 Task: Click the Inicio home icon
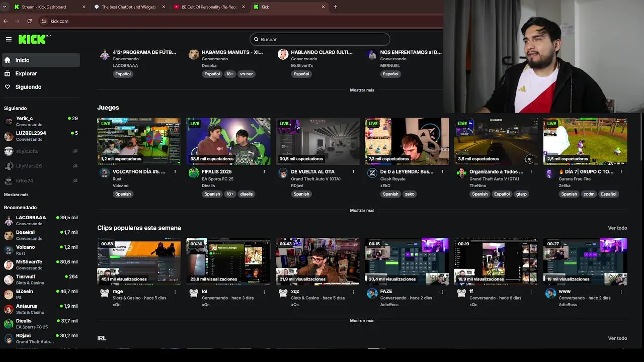pos(8,60)
